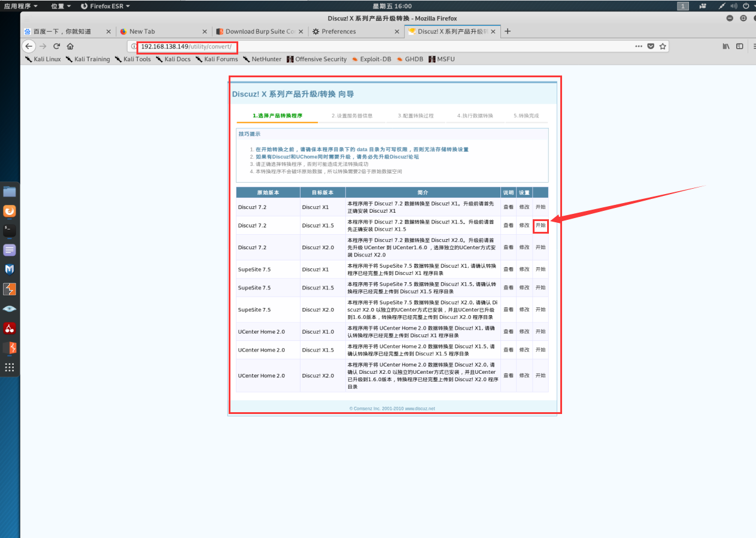Launch the eye-shaped Zenmap dock icon
This screenshot has width=756, height=538.
[x=10, y=309]
